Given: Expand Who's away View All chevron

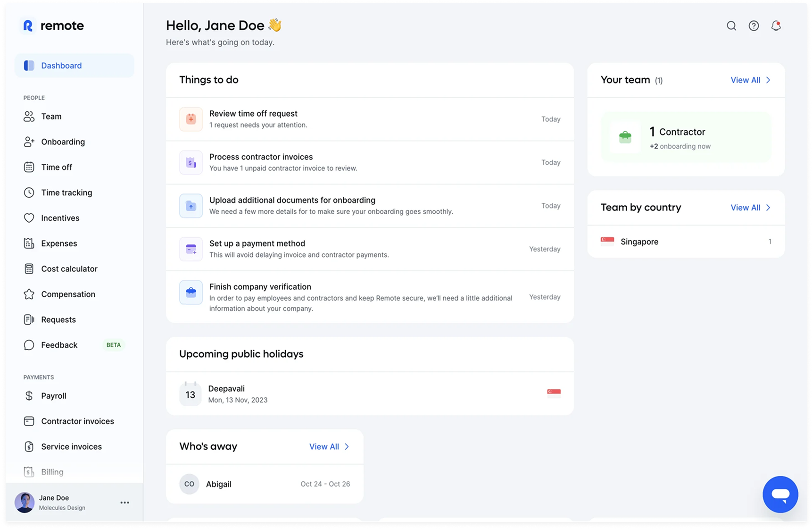Looking at the screenshot, I should pos(347,446).
